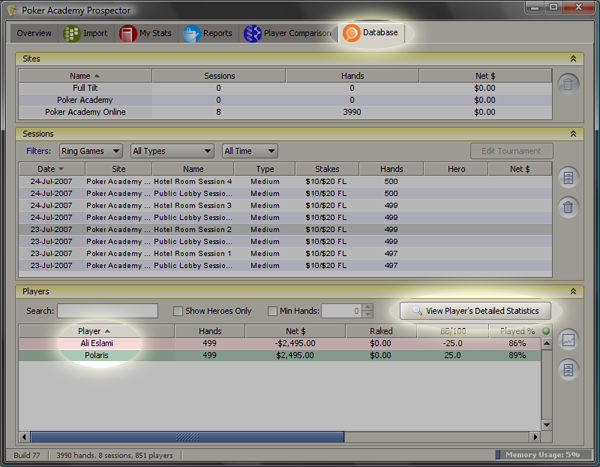
Task: Click magnifier icon on View Player's Detailed Statistics
Action: click(417, 311)
